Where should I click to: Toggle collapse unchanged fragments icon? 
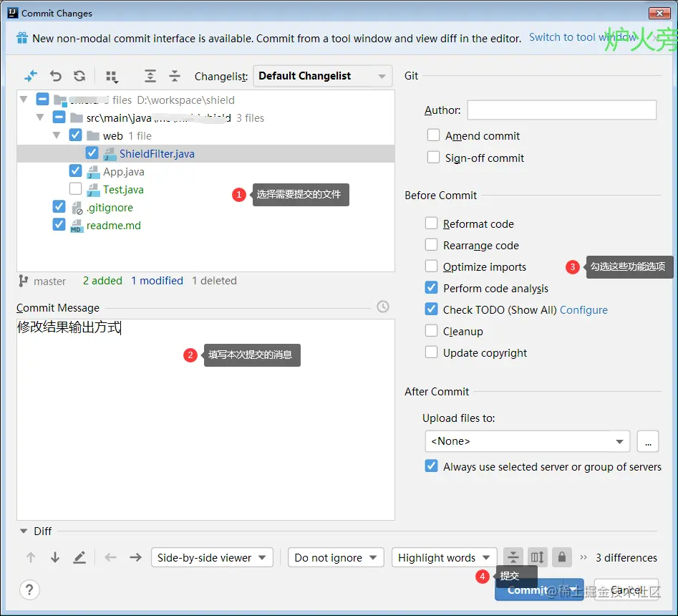(513, 557)
